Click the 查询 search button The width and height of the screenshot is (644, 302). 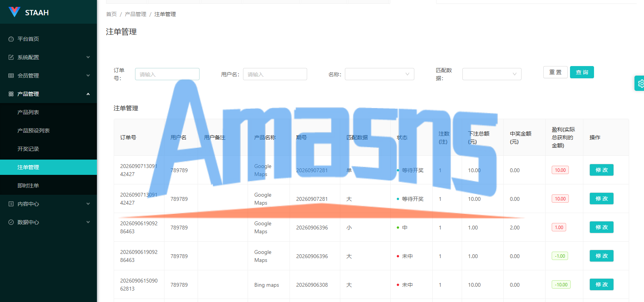(x=582, y=72)
